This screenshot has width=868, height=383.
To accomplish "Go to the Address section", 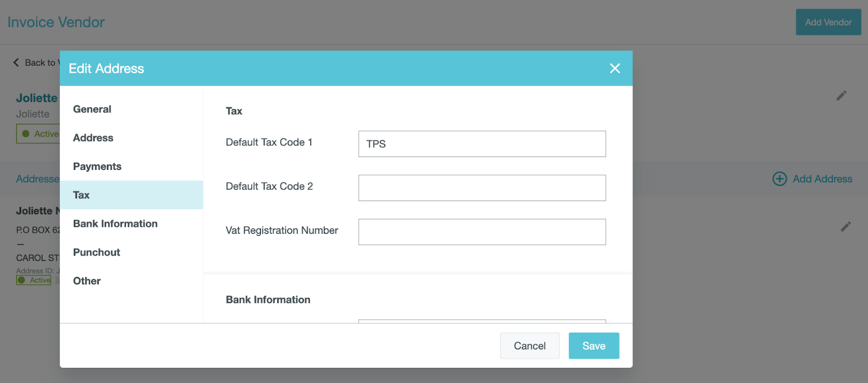I will click(x=93, y=138).
